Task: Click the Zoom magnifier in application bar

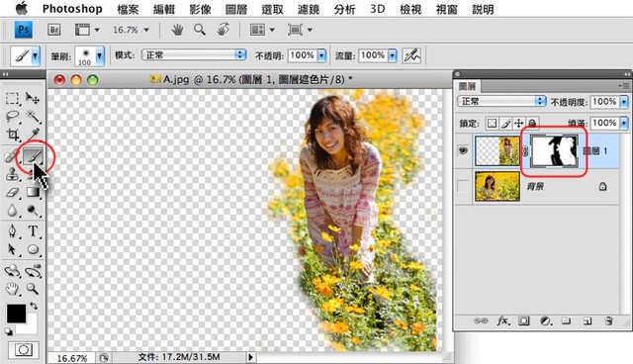Action: (200, 30)
